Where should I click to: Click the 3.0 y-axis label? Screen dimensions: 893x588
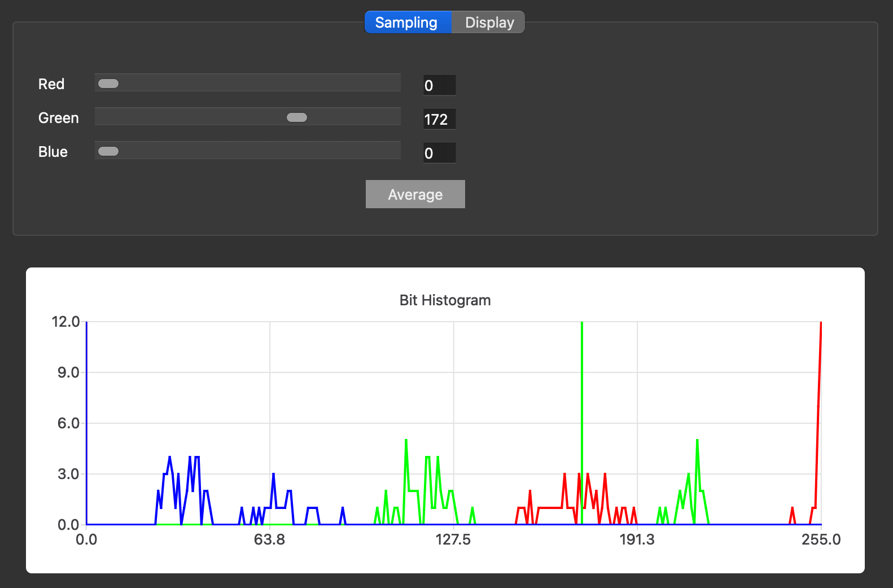68,474
